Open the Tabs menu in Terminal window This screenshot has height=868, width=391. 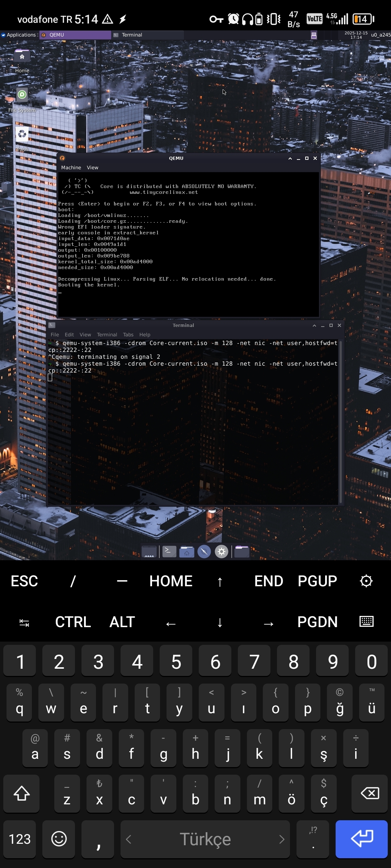[x=128, y=335]
